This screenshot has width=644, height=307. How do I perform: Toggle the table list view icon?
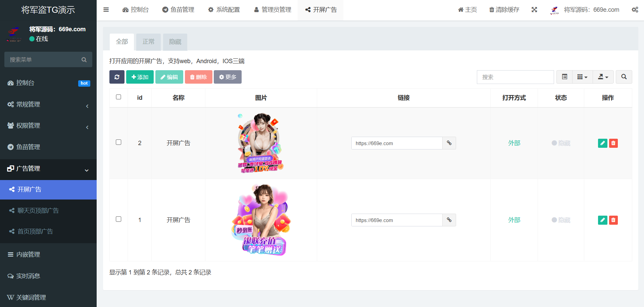(564, 77)
